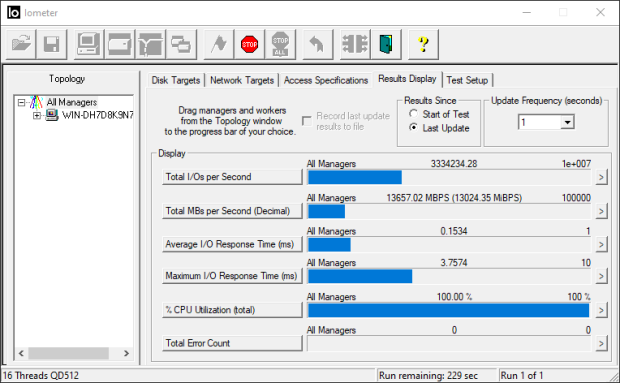Click the 16 Threads QD512 status text
The width and height of the screenshot is (620, 383).
[x=41, y=375]
